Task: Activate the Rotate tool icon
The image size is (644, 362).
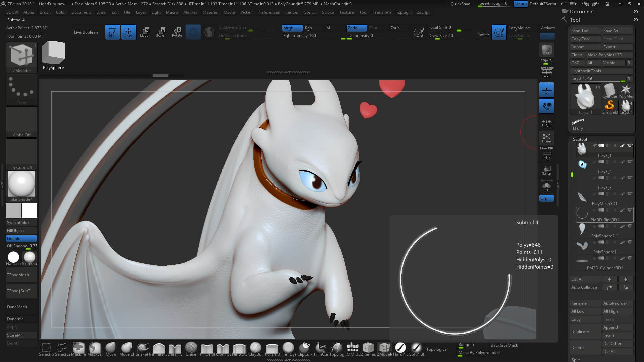Action: tap(177, 32)
